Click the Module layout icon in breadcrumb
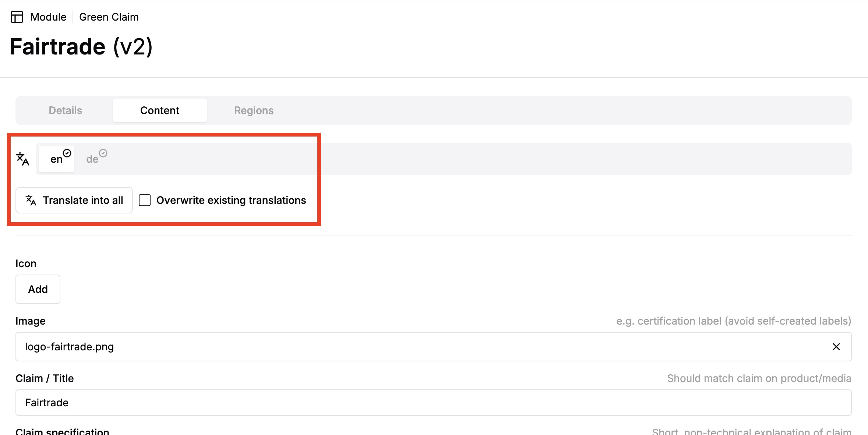The width and height of the screenshot is (868, 435). pyautogui.click(x=17, y=17)
